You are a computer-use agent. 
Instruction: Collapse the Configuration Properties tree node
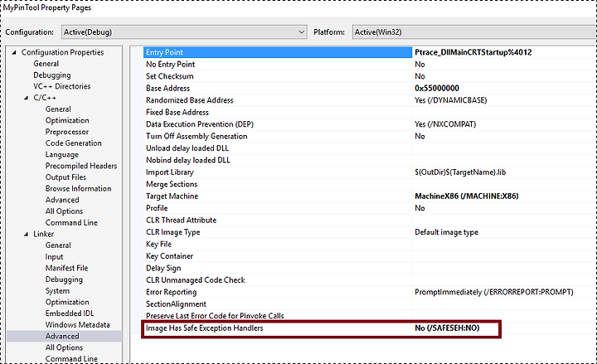14,52
